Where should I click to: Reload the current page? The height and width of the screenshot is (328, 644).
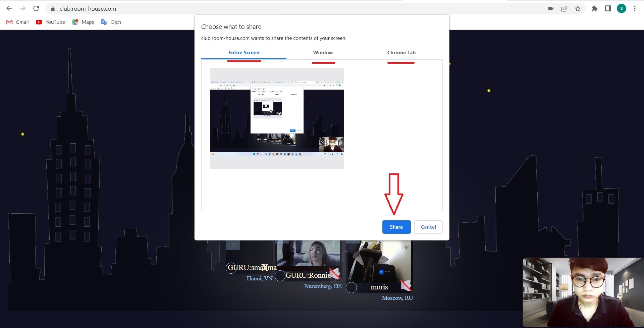click(36, 9)
